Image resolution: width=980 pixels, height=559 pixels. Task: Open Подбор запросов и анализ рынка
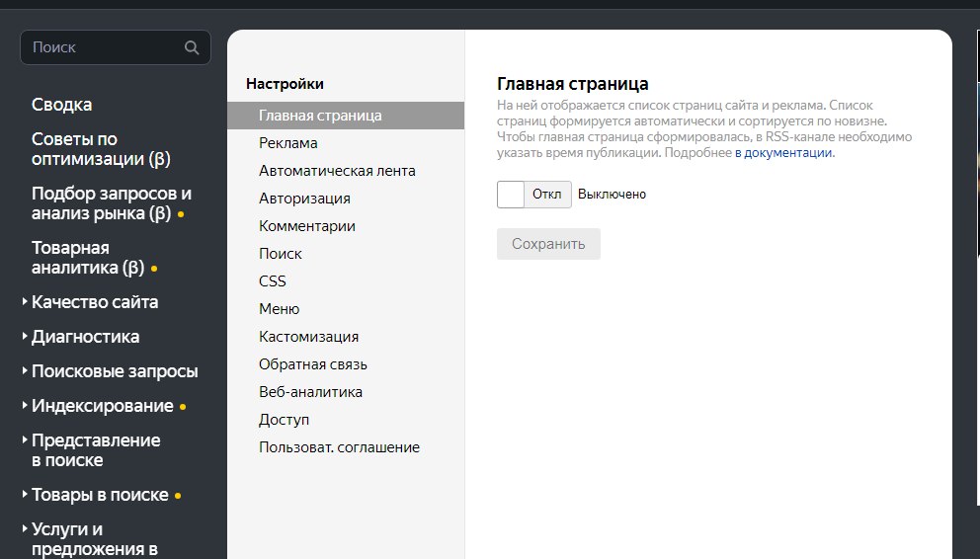112,203
